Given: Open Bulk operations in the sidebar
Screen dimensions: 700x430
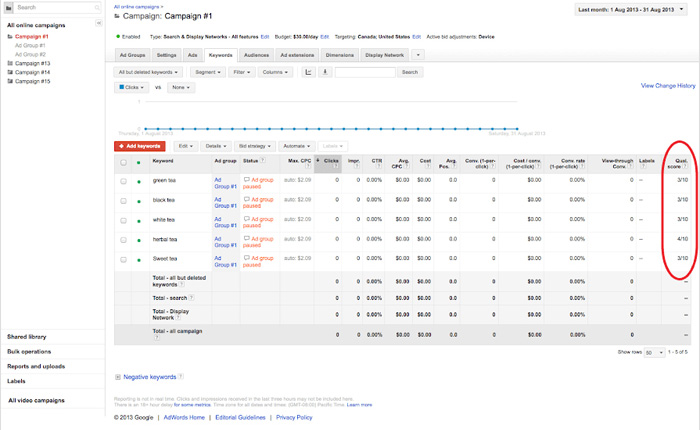Looking at the screenshot, I should pos(29,351).
